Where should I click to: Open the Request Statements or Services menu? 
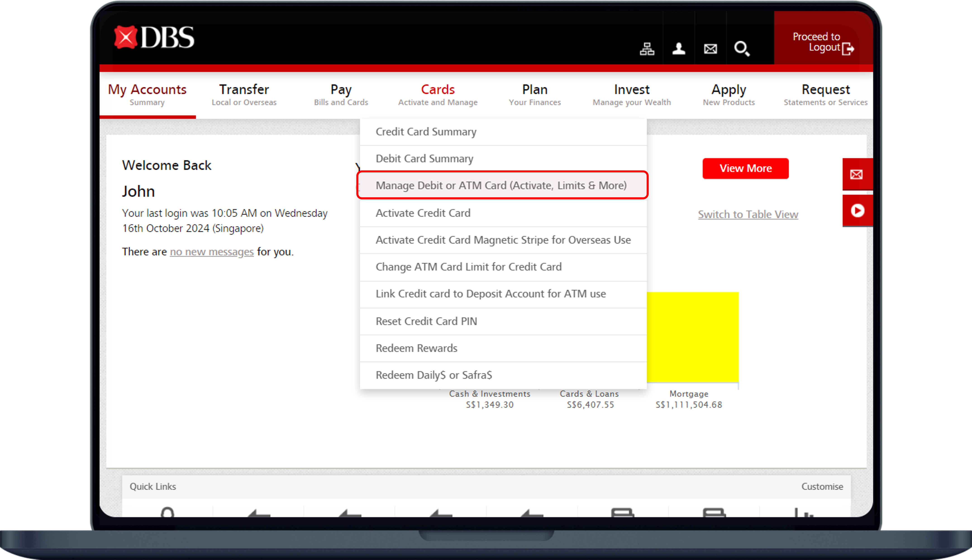(x=826, y=95)
